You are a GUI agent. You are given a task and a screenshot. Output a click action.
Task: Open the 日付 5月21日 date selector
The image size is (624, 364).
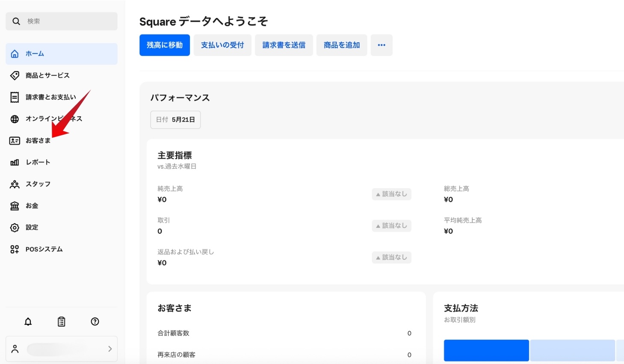tap(175, 120)
